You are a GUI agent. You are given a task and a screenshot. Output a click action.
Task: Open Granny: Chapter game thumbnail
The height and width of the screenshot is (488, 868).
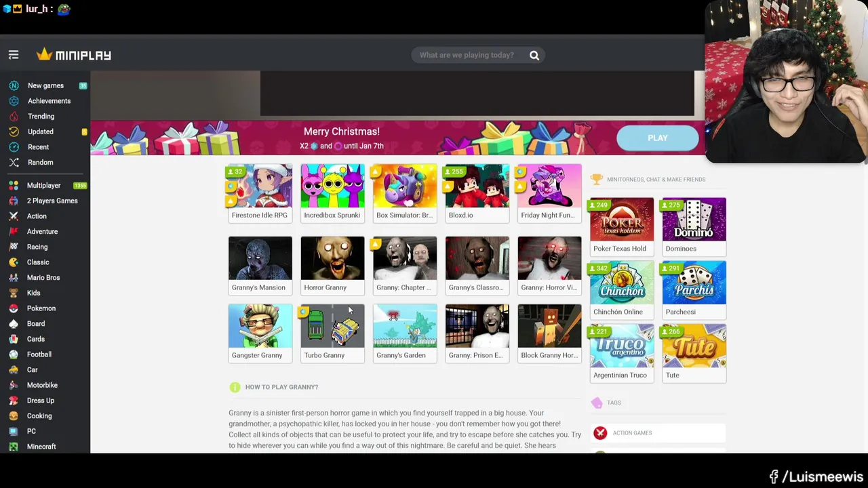pos(405,266)
